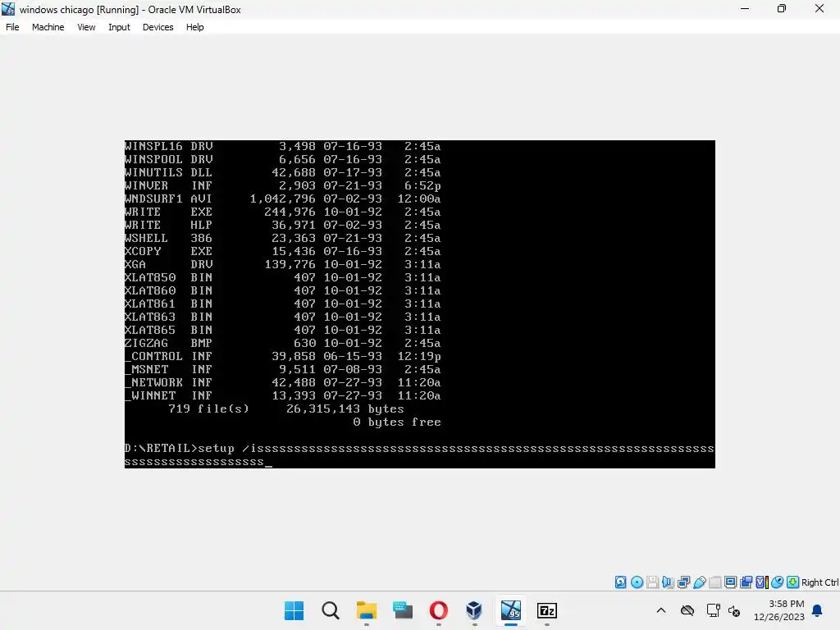Click the WSHELL 386 file line
The image size is (840, 630).
point(283,239)
